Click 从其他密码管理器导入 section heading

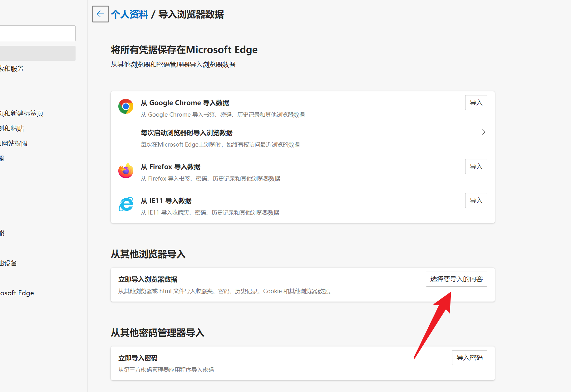coord(158,333)
